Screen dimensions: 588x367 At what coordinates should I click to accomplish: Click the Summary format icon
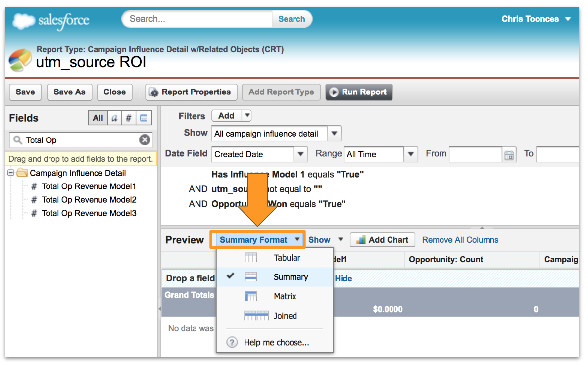(250, 276)
